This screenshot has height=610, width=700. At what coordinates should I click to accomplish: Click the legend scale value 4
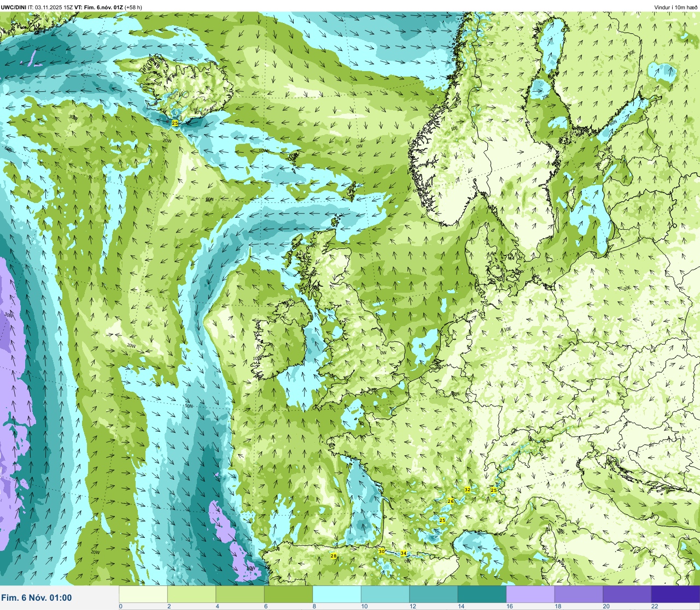(218, 606)
